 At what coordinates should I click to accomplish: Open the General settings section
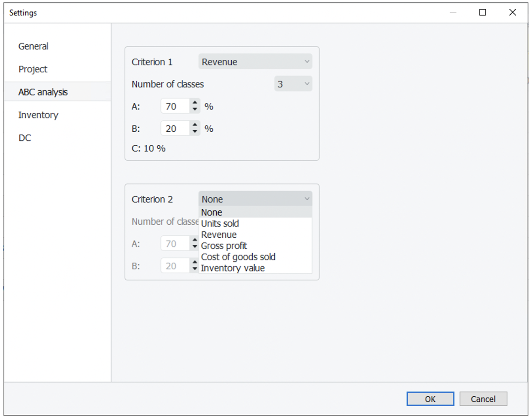pyautogui.click(x=33, y=46)
